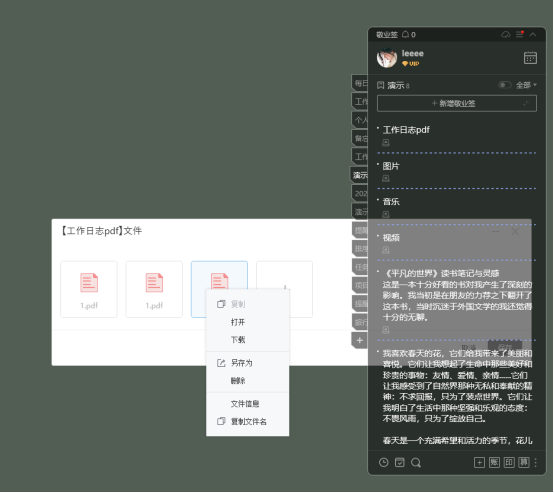Click the gold VIP badge
The image size is (554, 493).
[x=410, y=64]
